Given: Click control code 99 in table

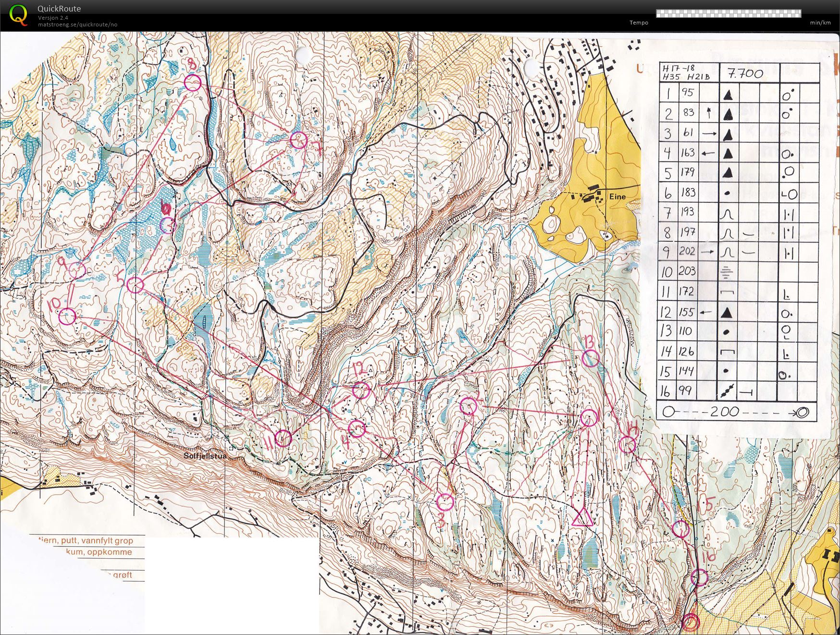Looking at the screenshot, I should tap(686, 391).
